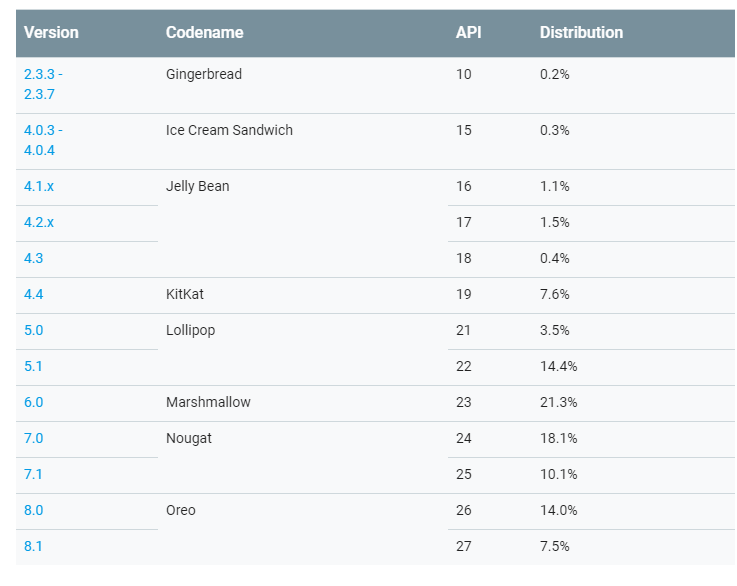737x586 pixels.
Task: Click the 7.0 Nougat version link
Action: pos(33,438)
